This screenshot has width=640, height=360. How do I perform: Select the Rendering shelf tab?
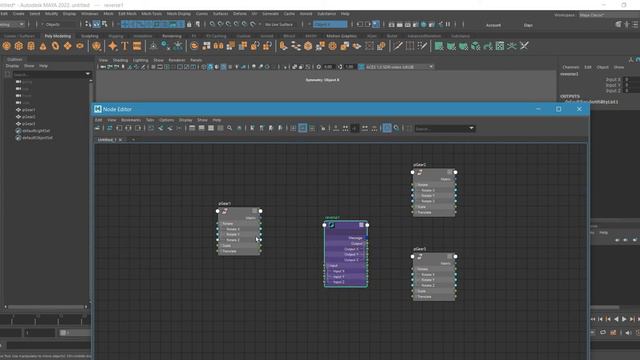click(172, 36)
